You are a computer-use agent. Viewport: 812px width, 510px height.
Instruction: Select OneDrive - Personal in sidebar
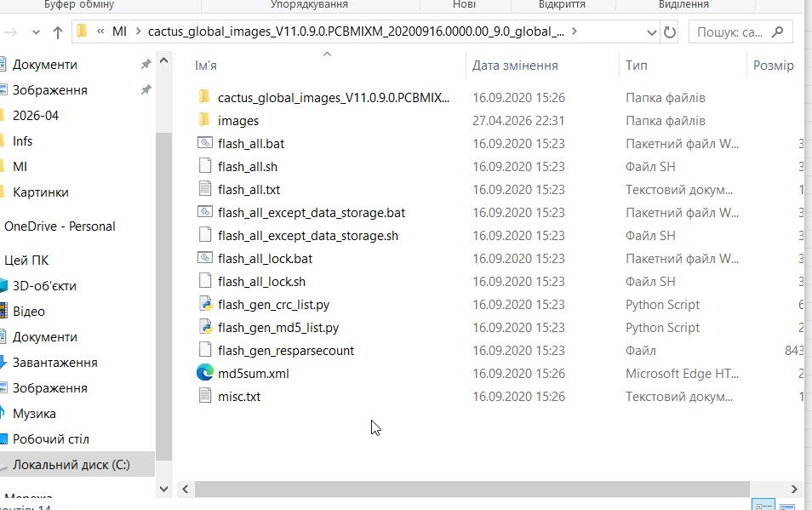(x=60, y=226)
